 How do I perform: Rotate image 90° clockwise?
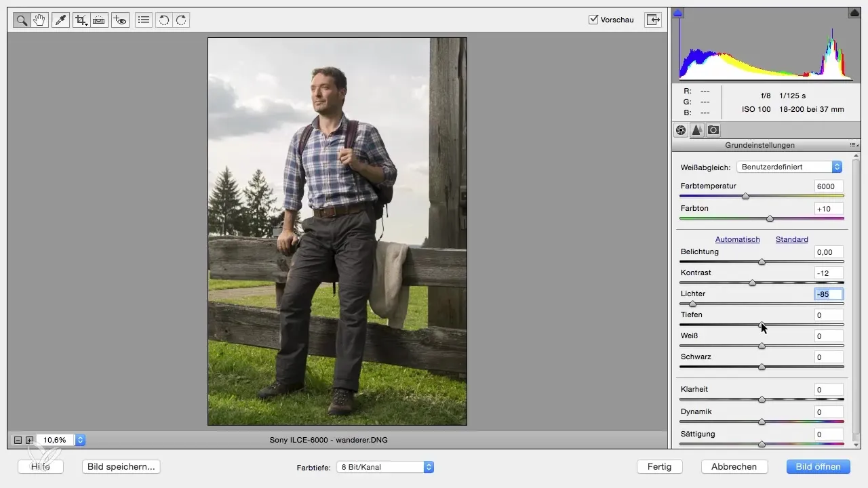click(x=181, y=20)
